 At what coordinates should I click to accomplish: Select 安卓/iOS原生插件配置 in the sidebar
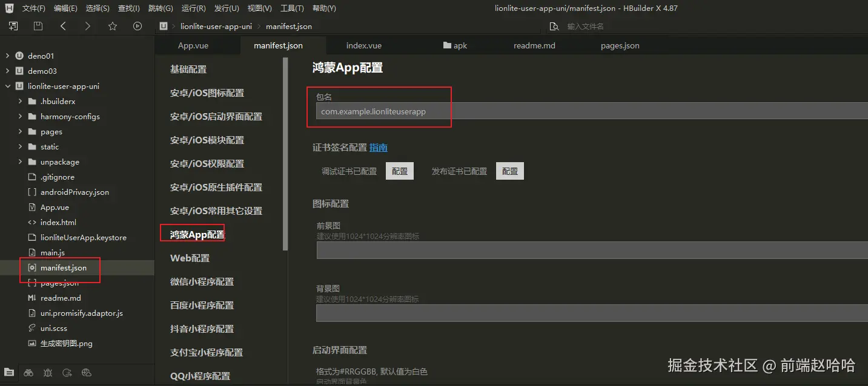[216, 188]
